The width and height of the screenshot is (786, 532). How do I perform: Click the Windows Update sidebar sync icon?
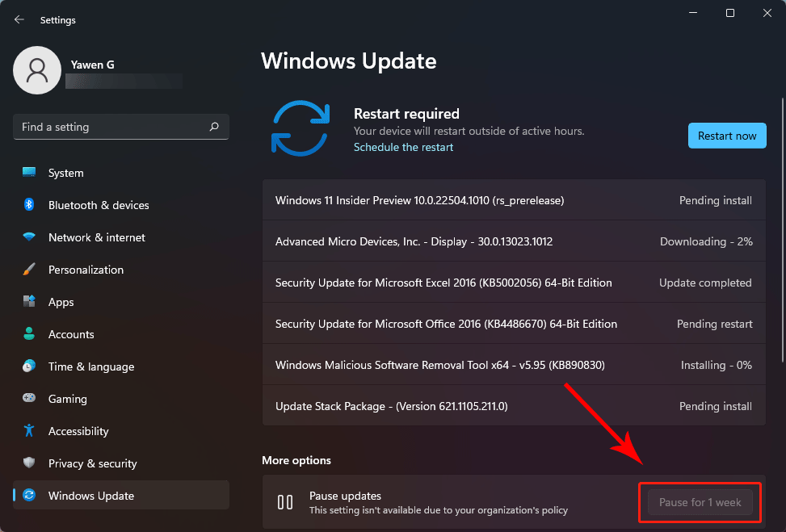29,495
